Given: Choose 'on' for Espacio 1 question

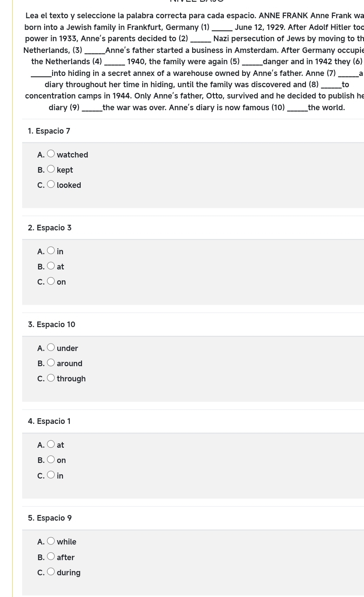Looking at the screenshot, I should [x=51, y=459].
